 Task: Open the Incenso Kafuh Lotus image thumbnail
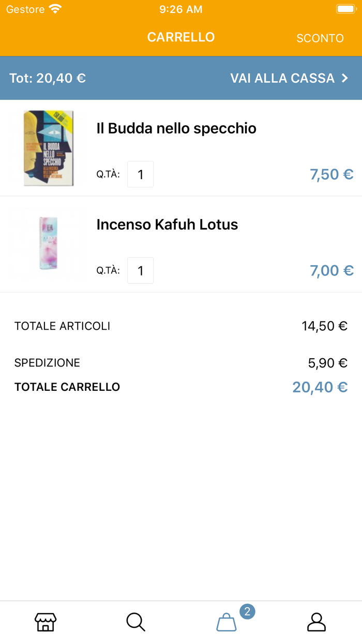click(47, 243)
